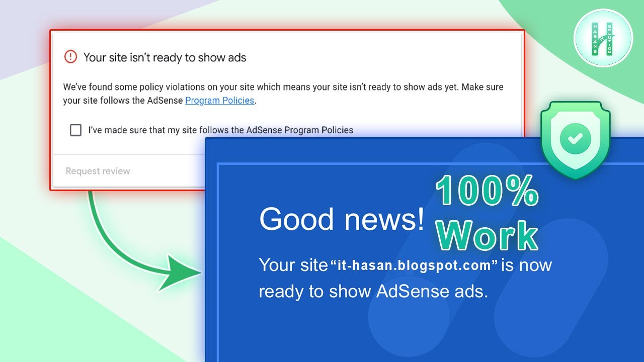Click the "ready to show AdSense ads." line
Viewport: 644px width, 362px height.
pyautogui.click(x=373, y=292)
